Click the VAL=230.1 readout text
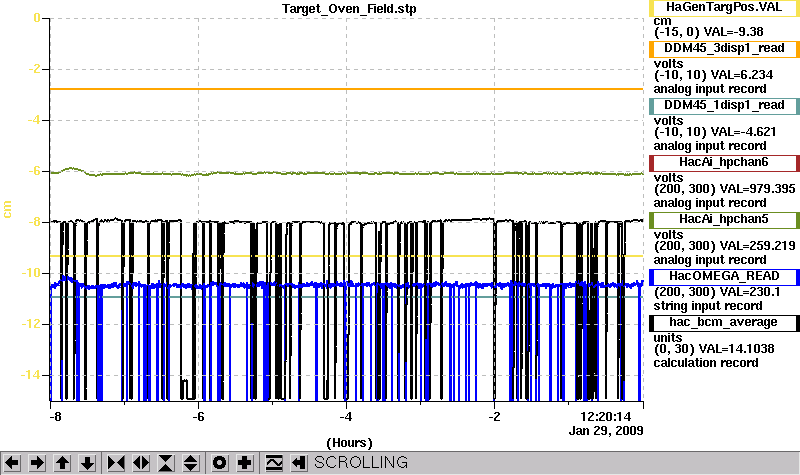The height and width of the screenshot is (475, 800). (749, 292)
